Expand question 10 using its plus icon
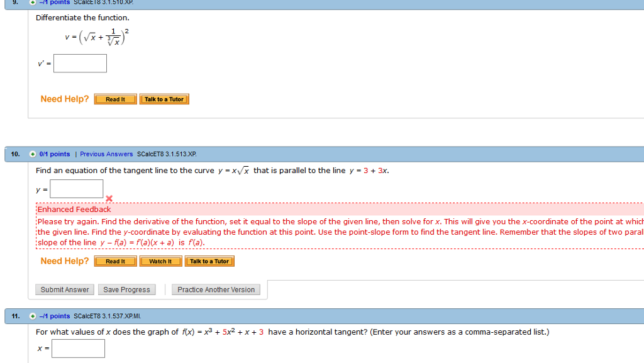Image resolution: width=644 pixels, height=363 pixels. 31,154
